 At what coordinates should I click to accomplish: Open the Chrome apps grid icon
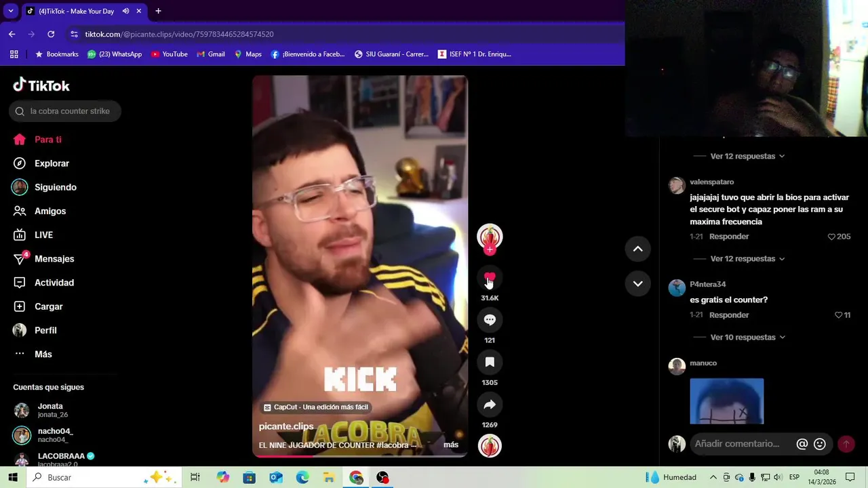click(14, 54)
